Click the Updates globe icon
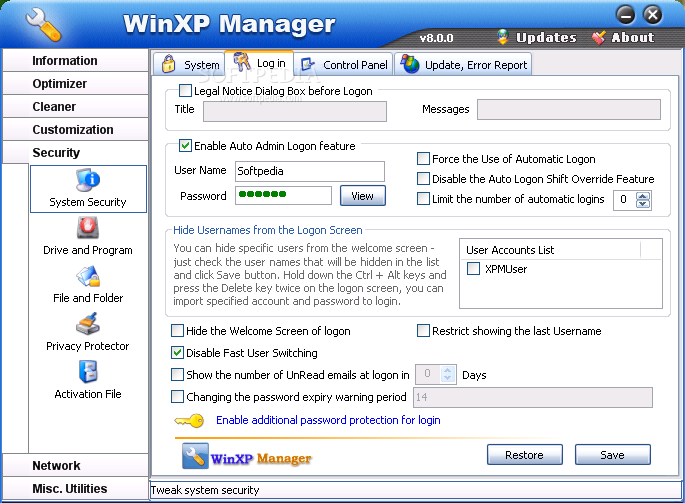685x503 pixels. click(x=503, y=37)
